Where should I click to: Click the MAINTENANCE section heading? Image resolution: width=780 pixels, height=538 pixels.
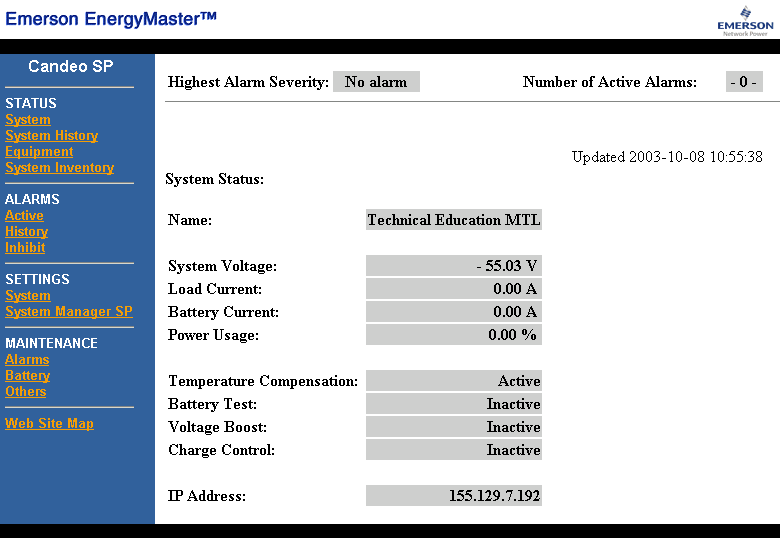[x=51, y=343]
